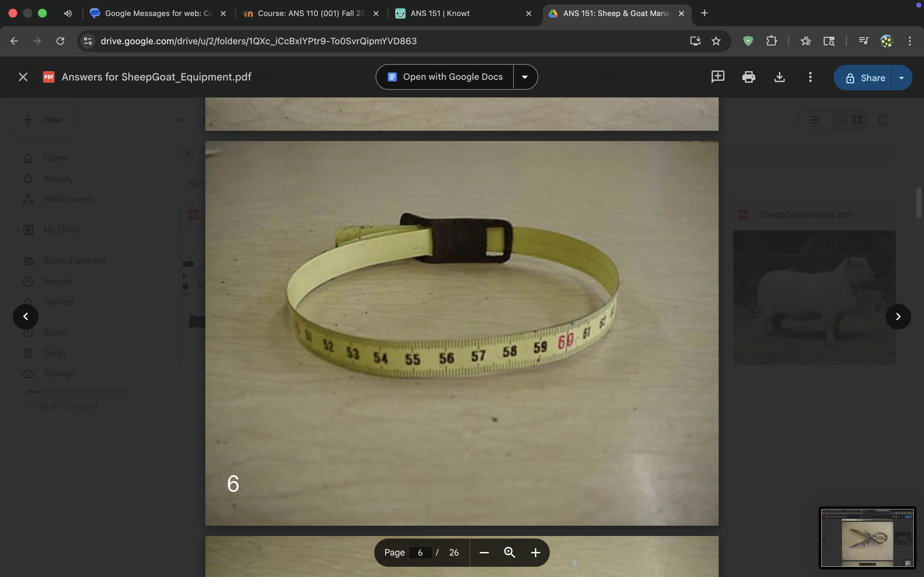Close the PDF preview with the X
The height and width of the screenshot is (577, 924).
(x=23, y=77)
